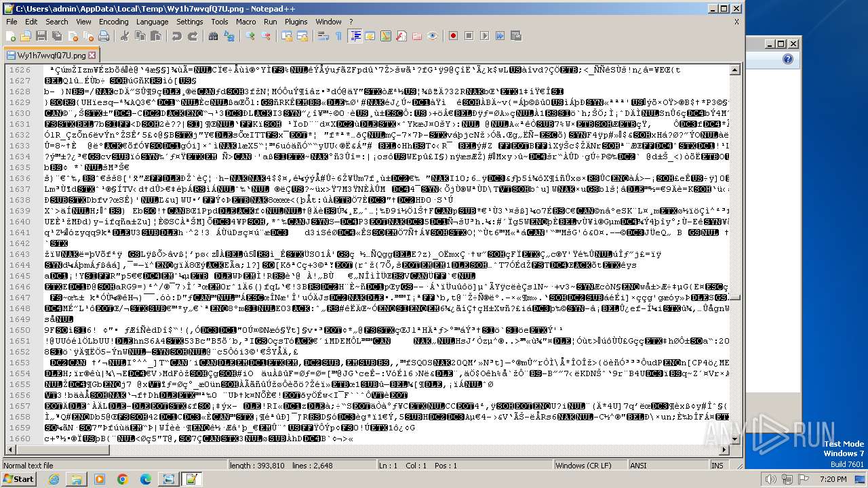Click the vertical scrollbar up arrow

(734, 70)
